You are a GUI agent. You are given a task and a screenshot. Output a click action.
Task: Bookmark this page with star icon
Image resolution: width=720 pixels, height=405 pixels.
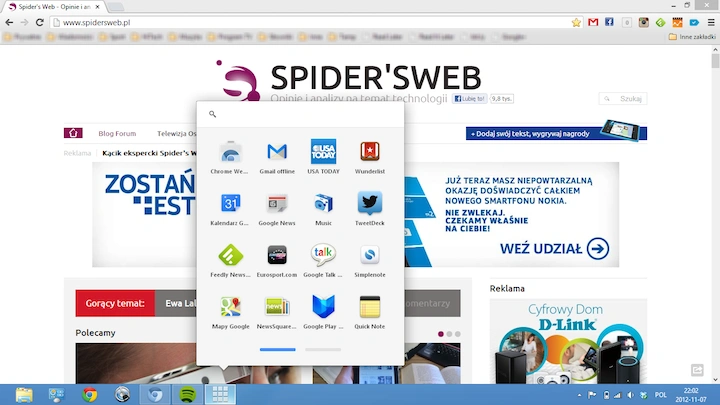(576, 22)
